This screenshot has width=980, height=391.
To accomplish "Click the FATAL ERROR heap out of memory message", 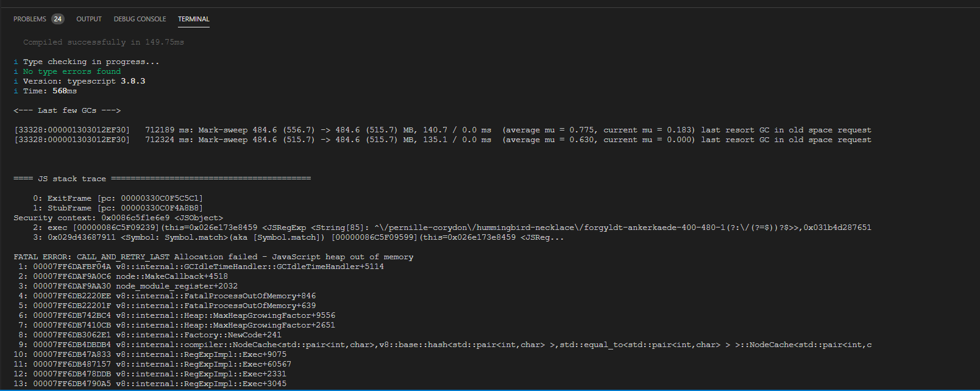I will 213,256.
